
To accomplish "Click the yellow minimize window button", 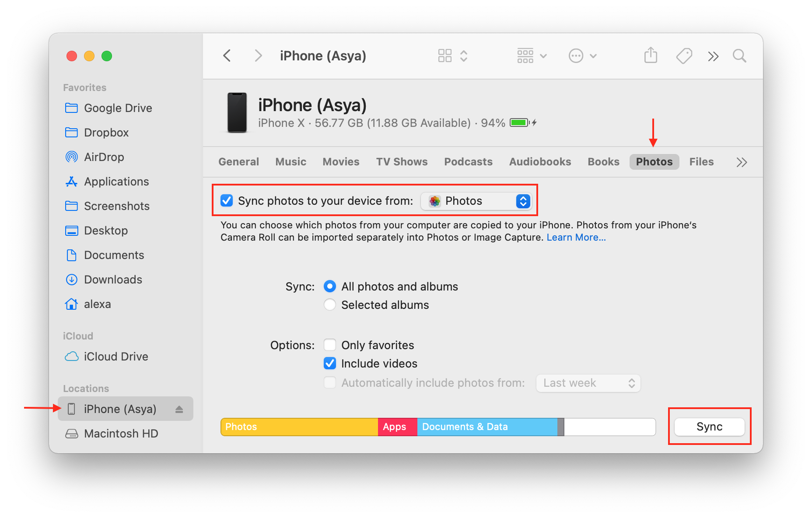I will pos(89,56).
